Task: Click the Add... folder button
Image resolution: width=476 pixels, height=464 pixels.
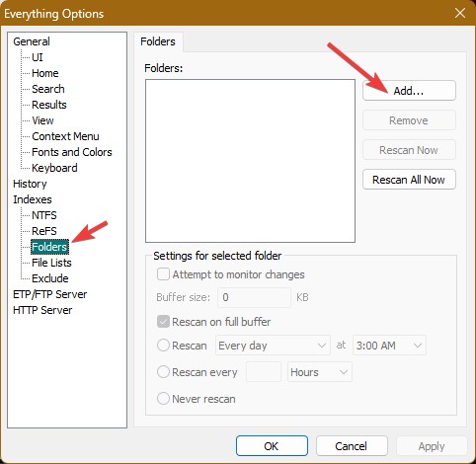Action: coord(409,91)
